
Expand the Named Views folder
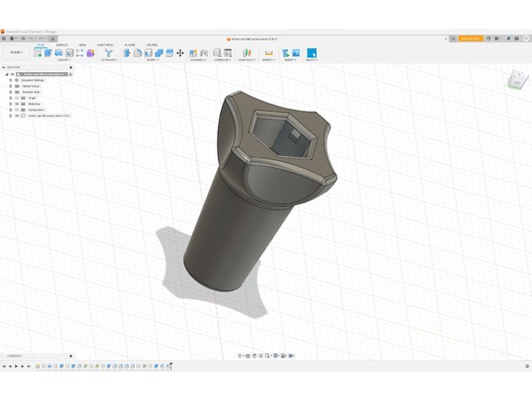[11, 86]
